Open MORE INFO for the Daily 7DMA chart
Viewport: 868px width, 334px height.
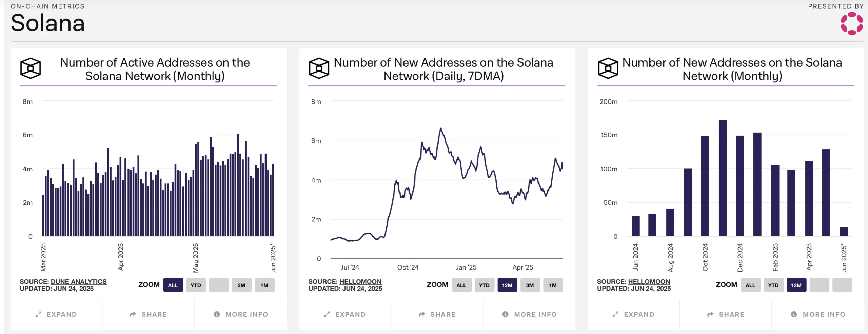click(529, 314)
